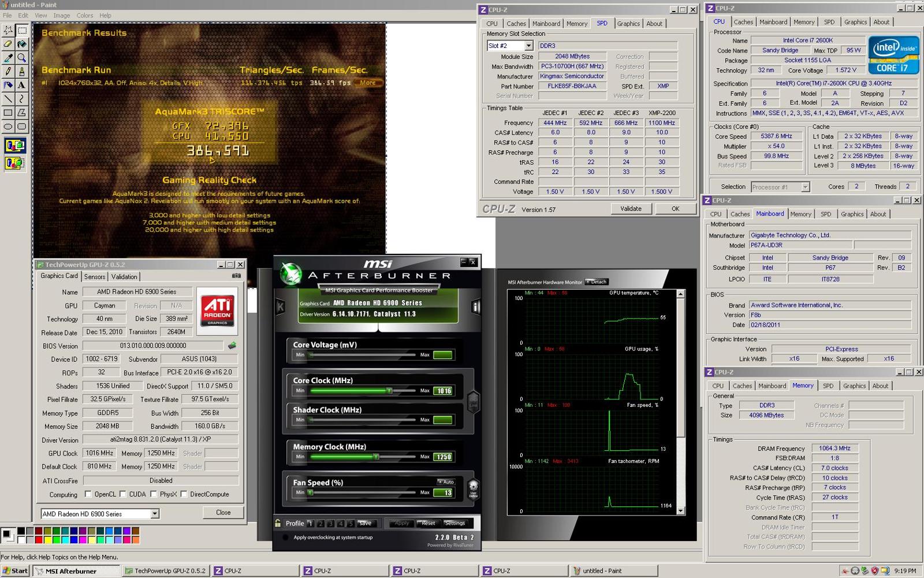This screenshot has width=924, height=578.
Task: Toggle the OpenCL checkbox in GPU-Z
Action: point(88,494)
